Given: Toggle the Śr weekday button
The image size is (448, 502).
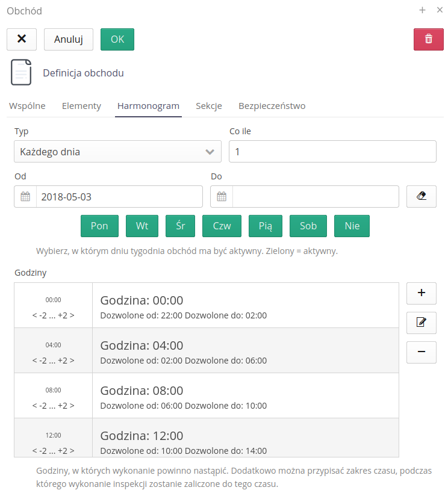Looking at the screenshot, I should [x=180, y=226].
